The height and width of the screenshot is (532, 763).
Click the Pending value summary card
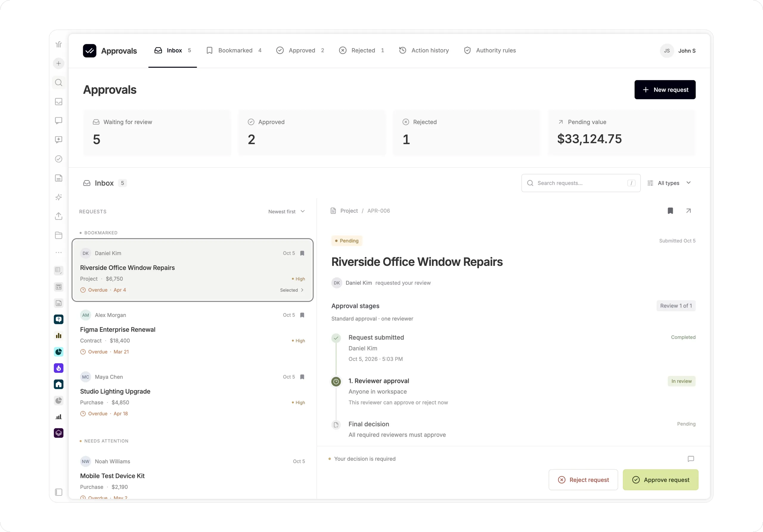coord(621,132)
